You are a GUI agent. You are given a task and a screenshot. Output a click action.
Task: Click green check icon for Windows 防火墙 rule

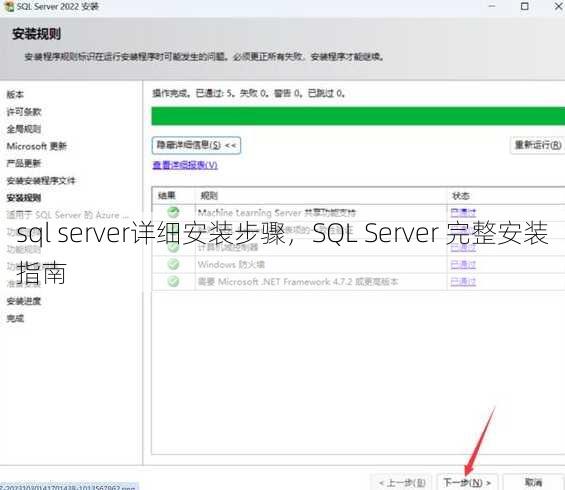(x=173, y=264)
